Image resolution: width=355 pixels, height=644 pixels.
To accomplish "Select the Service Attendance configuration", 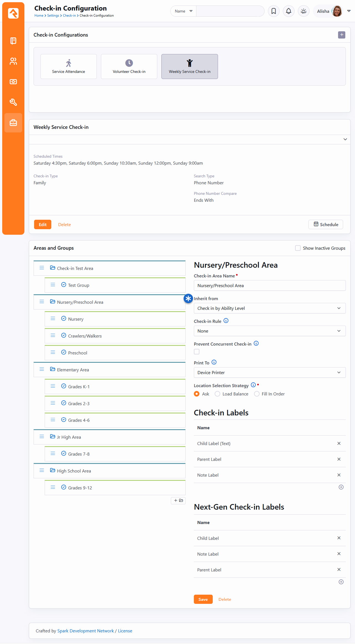I will coord(69,67).
